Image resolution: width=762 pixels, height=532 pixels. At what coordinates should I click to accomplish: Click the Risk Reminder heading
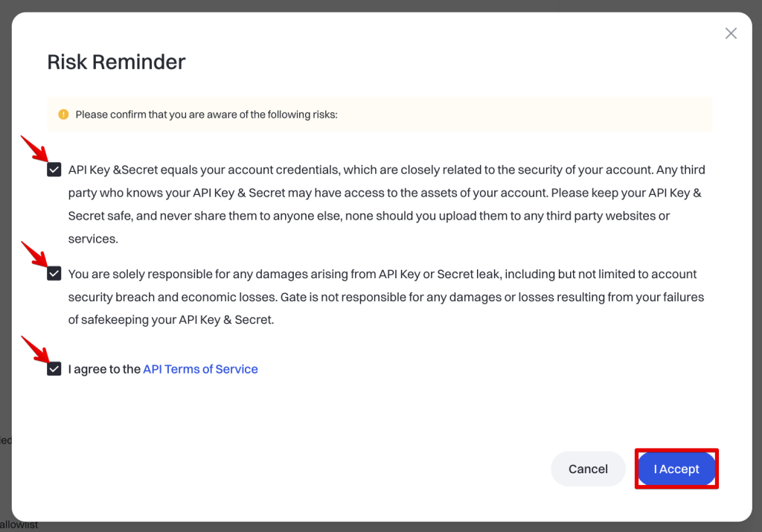pyautogui.click(x=116, y=62)
